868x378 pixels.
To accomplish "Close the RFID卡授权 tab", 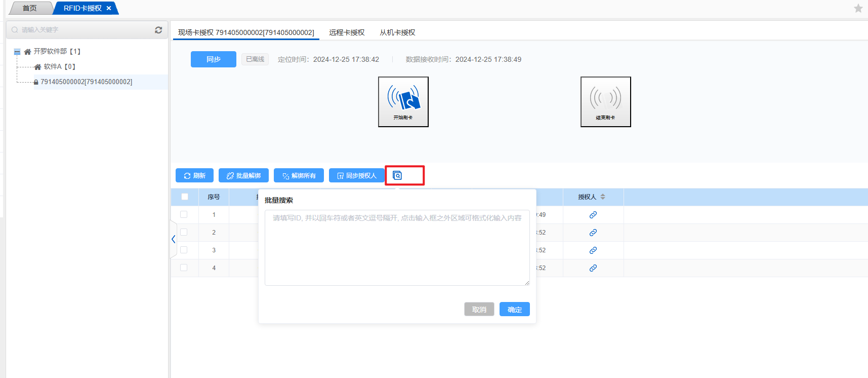I will click(109, 8).
